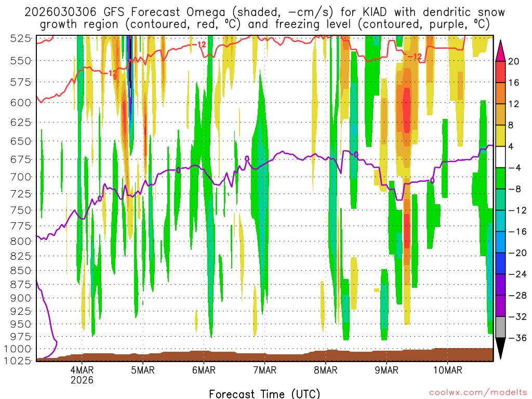Pick the gray swatch between -36 and -32
The height and width of the screenshot is (399, 532).
tap(500, 327)
